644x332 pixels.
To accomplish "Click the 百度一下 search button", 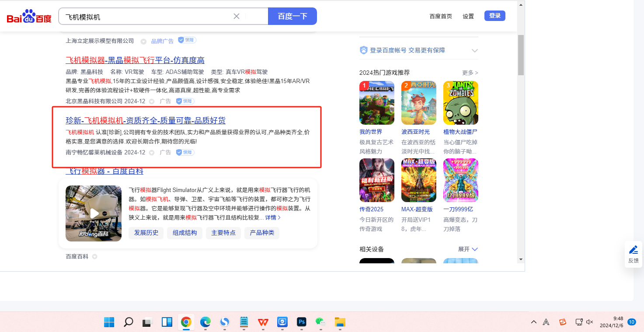I will tap(292, 16).
